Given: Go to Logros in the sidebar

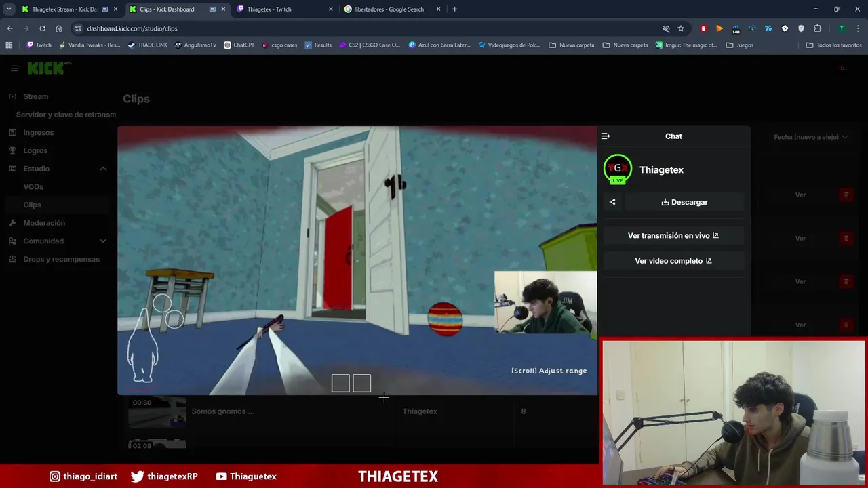Looking at the screenshot, I should [x=35, y=150].
